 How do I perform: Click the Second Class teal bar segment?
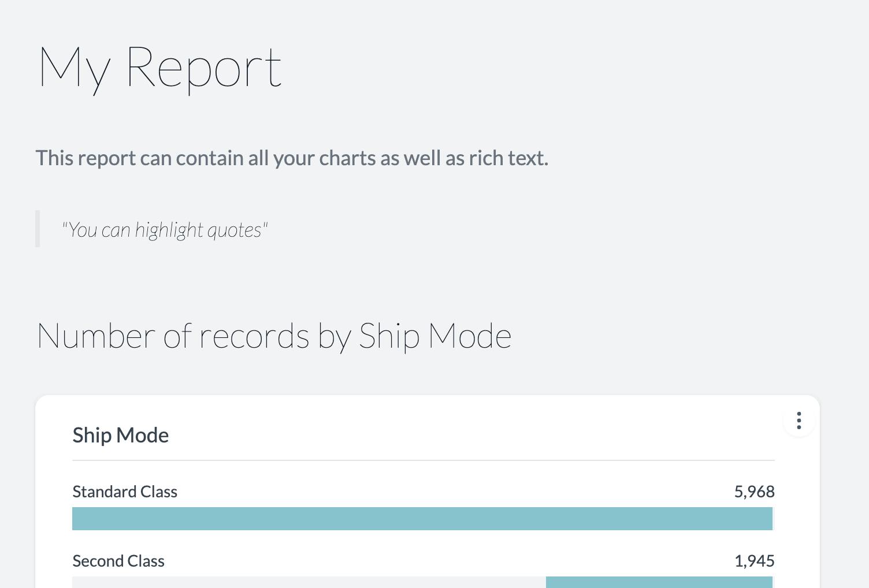coord(659,582)
